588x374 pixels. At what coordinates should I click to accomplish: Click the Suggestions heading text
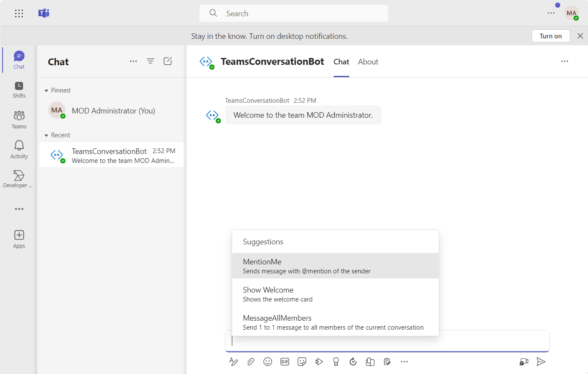click(x=263, y=242)
